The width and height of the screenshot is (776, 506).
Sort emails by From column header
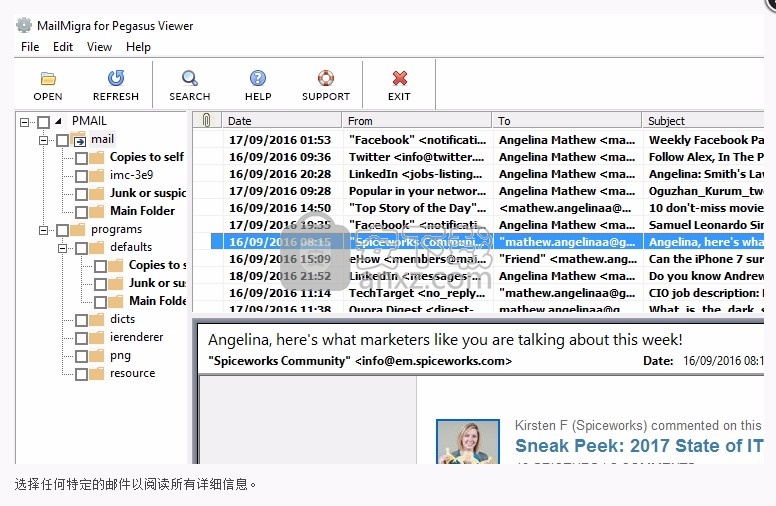pos(417,120)
